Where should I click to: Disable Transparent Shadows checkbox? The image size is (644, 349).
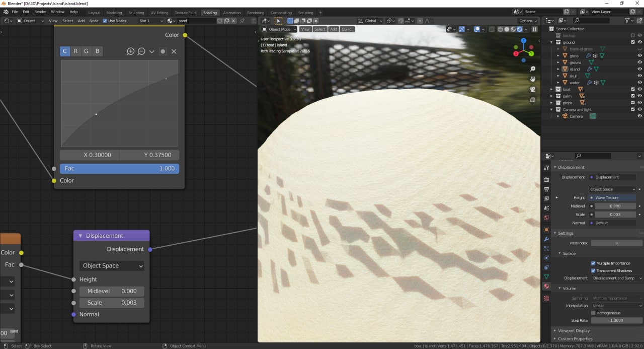point(593,270)
